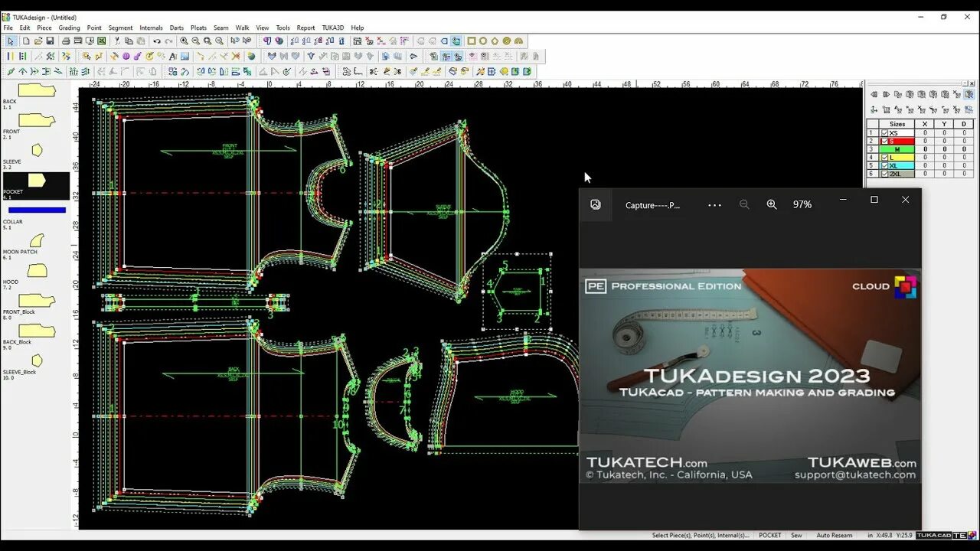Viewport: 980px width, 551px height.
Task: Click Auto Reseam in status bar
Action: coord(834,536)
